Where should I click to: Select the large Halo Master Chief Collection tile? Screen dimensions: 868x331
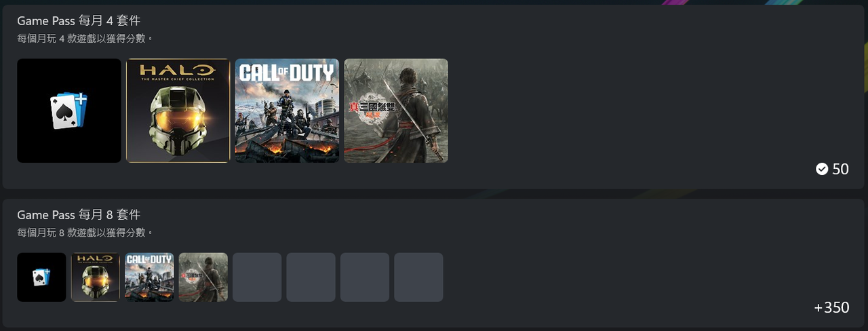point(178,111)
